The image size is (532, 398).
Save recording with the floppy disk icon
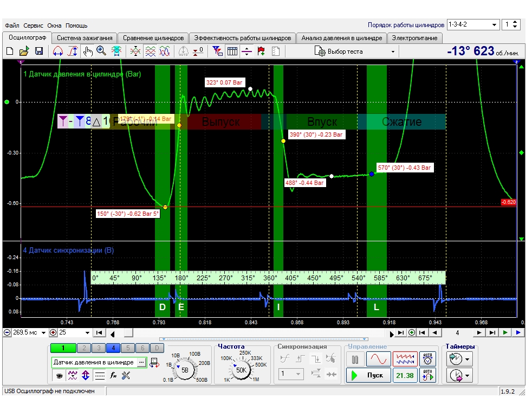(39, 52)
